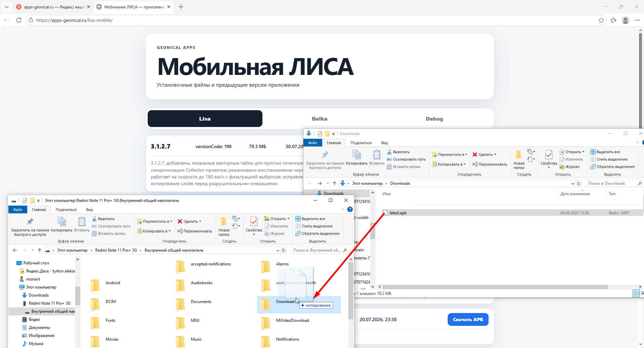The image size is (644, 348).
Task: Open address bar history dropdown in Redmi window
Action: pos(278,250)
